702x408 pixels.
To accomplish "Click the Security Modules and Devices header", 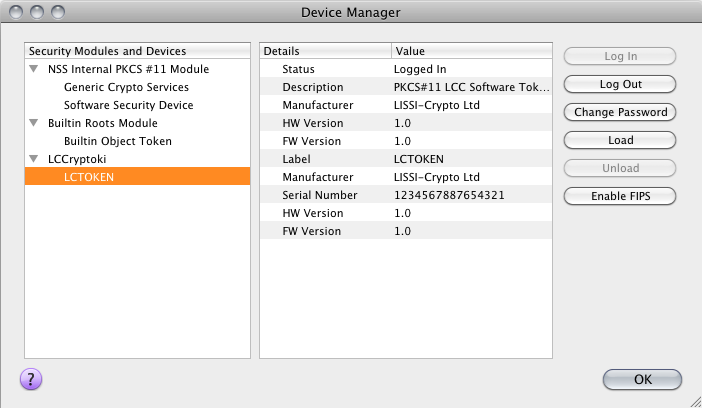I will [x=137, y=51].
